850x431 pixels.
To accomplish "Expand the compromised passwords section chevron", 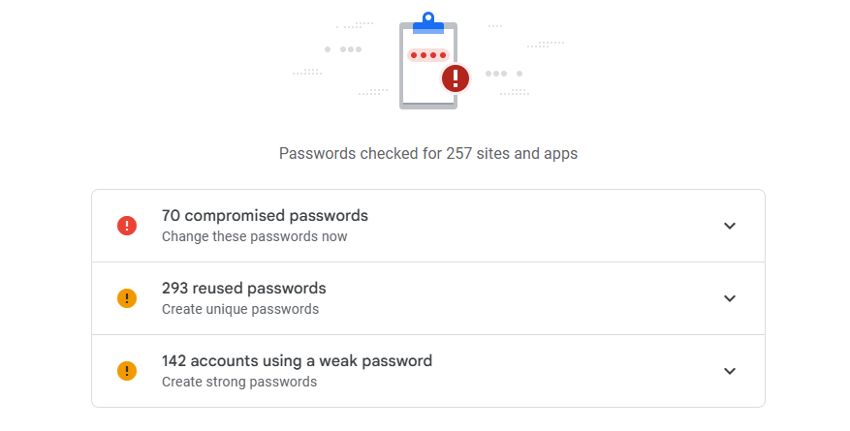I will (x=730, y=226).
